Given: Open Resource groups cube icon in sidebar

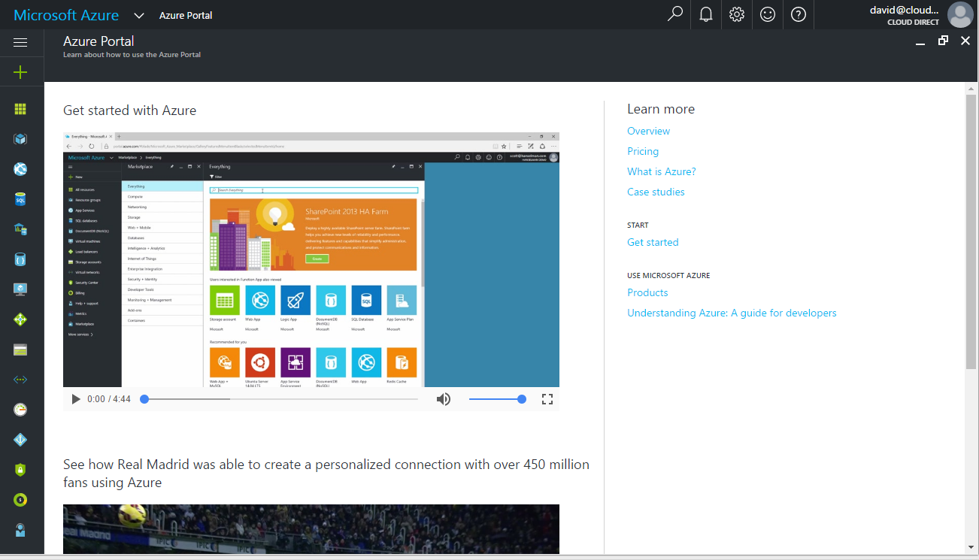Looking at the screenshot, I should 20,138.
